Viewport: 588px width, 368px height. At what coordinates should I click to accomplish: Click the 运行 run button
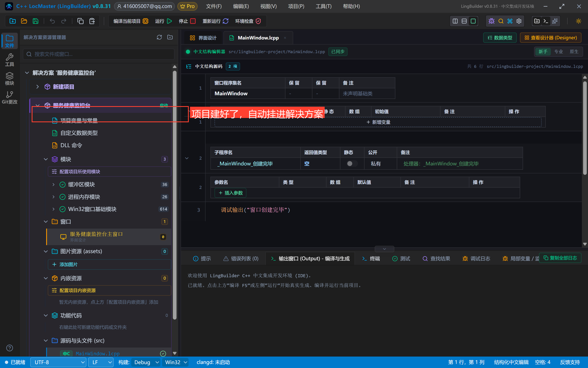tap(163, 21)
